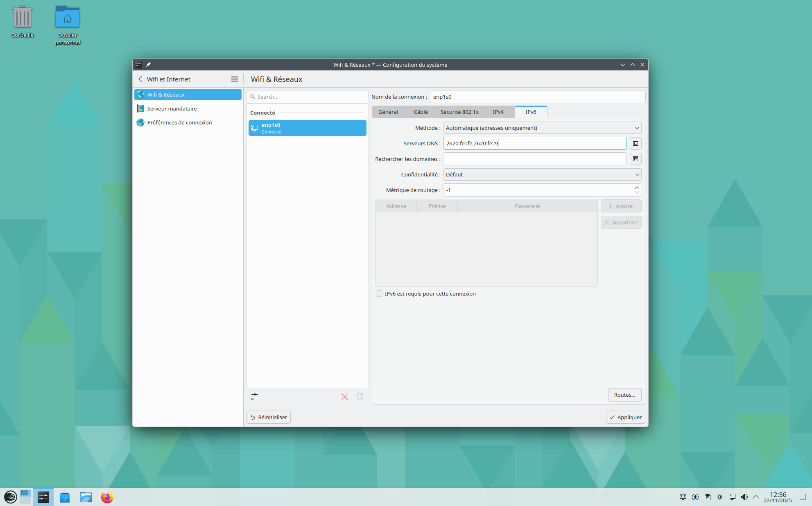Viewport: 812px width, 506px height.
Task: Launch Firefox from the taskbar
Action: pos(107,497)
